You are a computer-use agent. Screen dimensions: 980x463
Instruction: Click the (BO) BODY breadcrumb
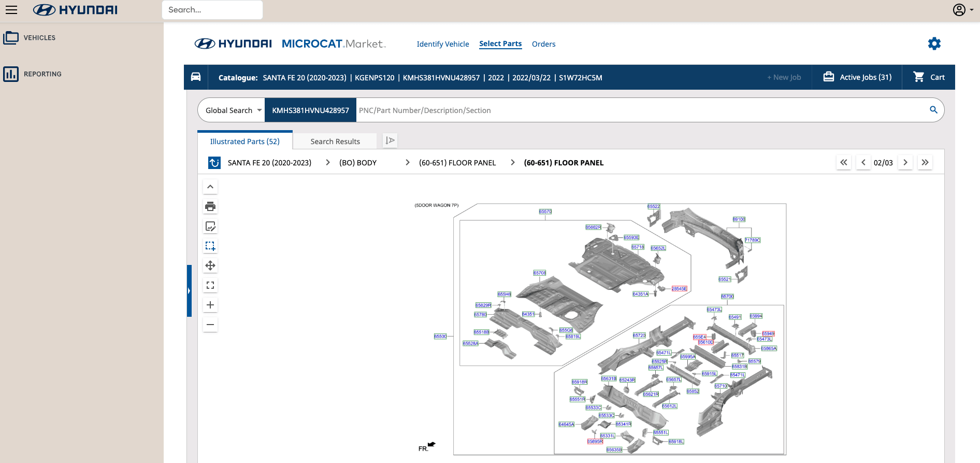click(358, 163)
